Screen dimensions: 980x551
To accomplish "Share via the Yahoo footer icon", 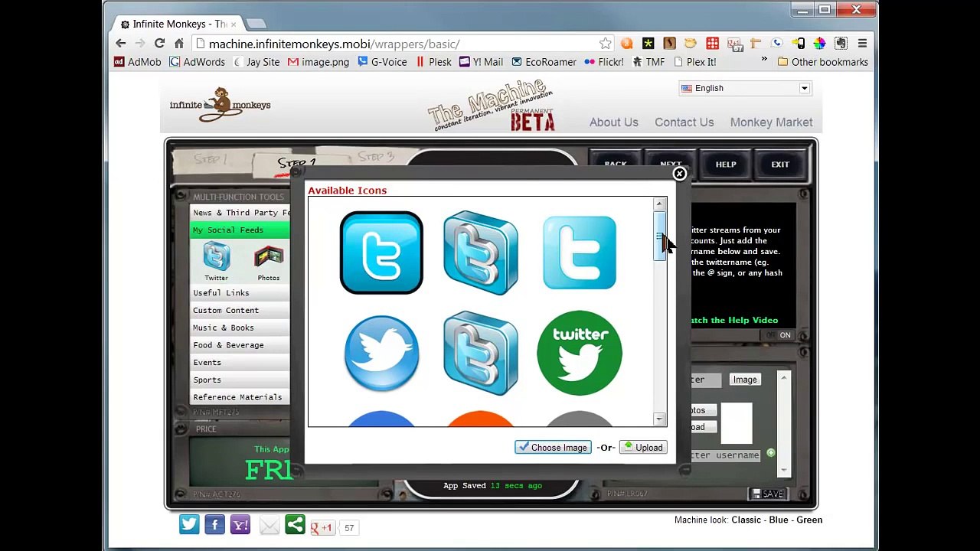I will point(240,524).
